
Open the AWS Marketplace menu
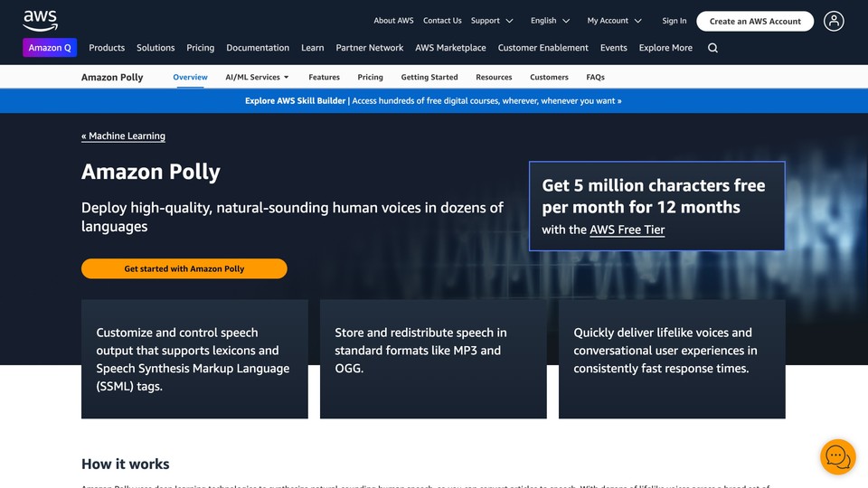coord(450,48)
